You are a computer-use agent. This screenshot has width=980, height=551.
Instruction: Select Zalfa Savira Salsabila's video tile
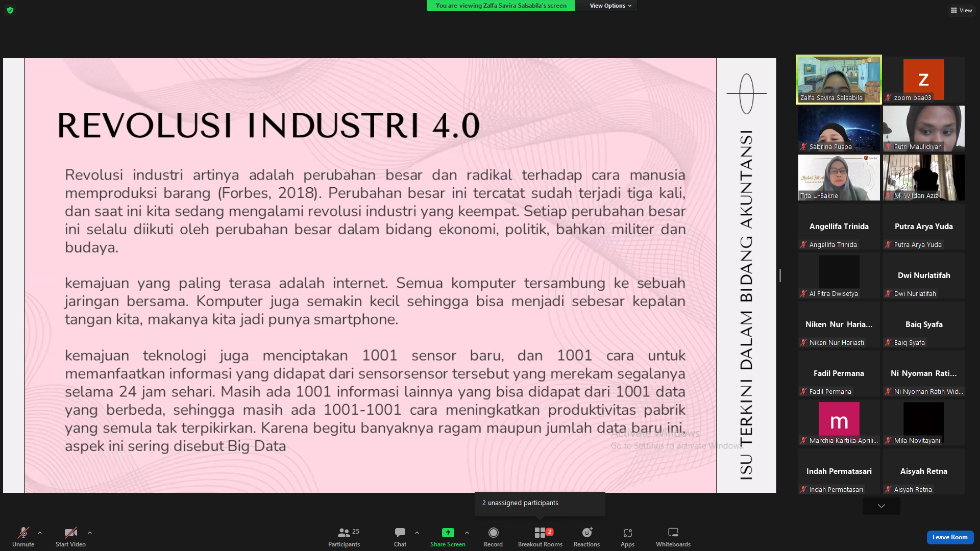(x=839, y=80)
